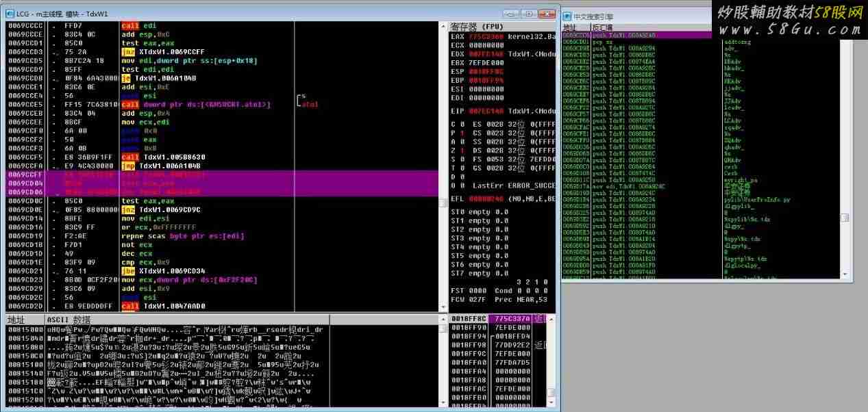Select the jbe XTdxW1.0069CD34 instruction row
The image size is (868, 412).
click(x=222, y=271)
